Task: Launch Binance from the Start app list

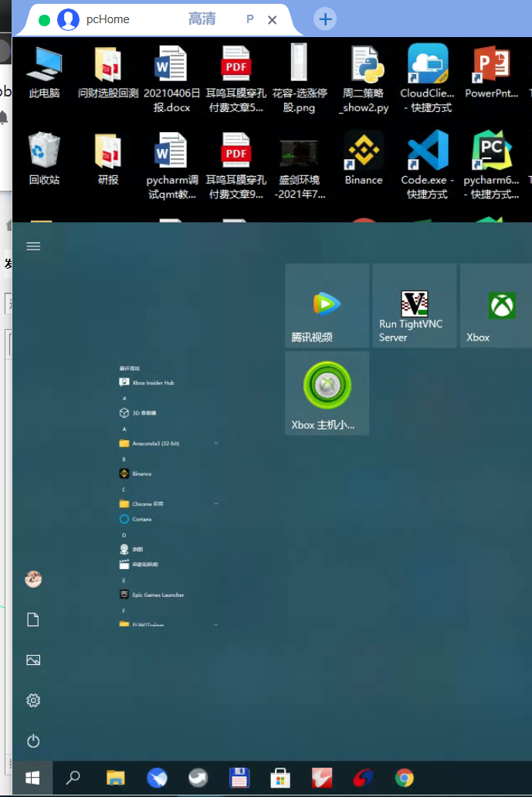Action: pyautogui.click(x=136, y=473)
